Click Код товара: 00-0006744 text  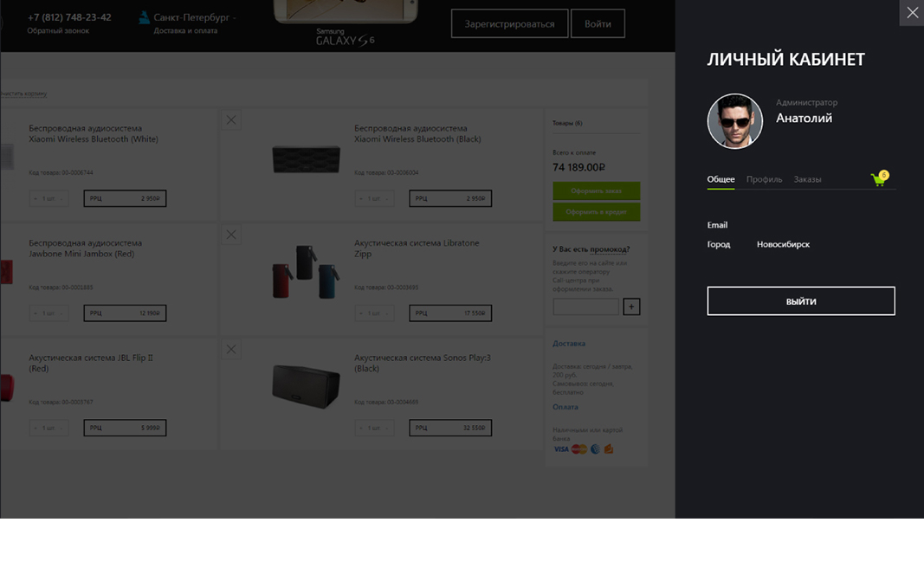click(x=61, y=172)
